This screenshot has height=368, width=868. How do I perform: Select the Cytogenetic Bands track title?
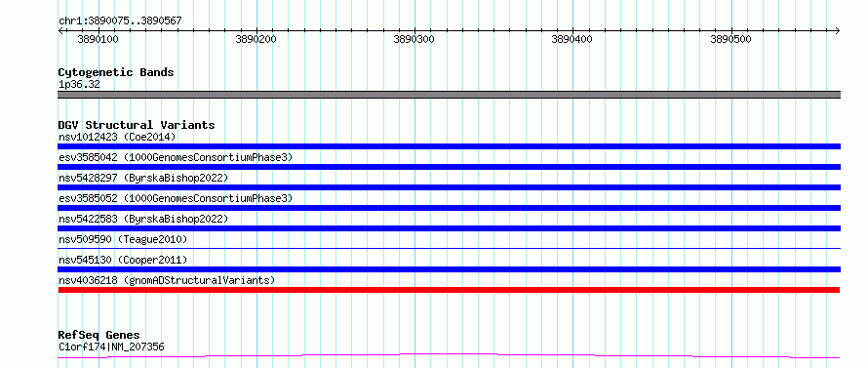coord(116,72)
